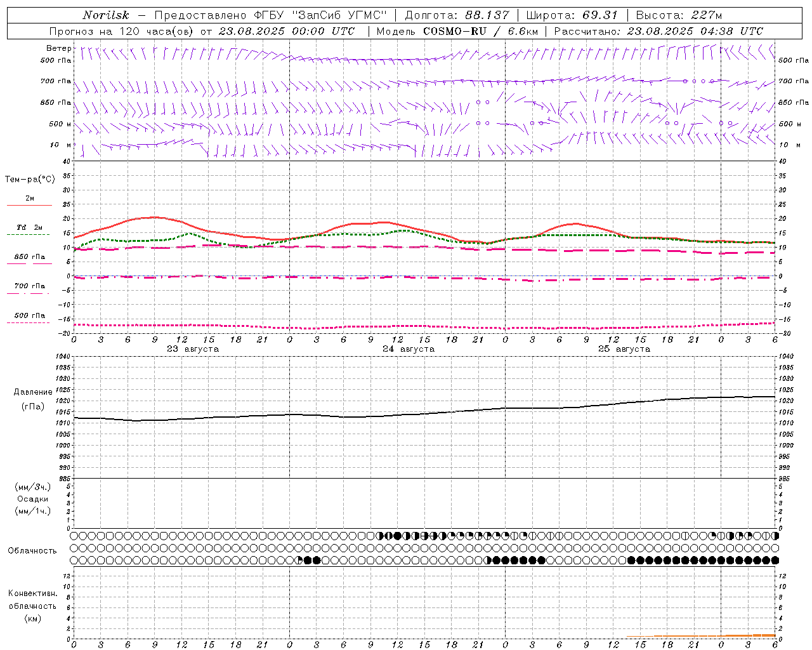812x650 pixels.
Task: Click the '(км)' unit below convective label
Action: [32, 618]
